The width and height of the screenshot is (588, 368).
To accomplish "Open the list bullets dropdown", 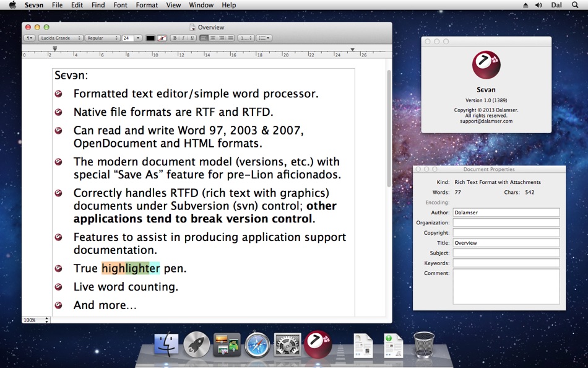I will [264, 38].
